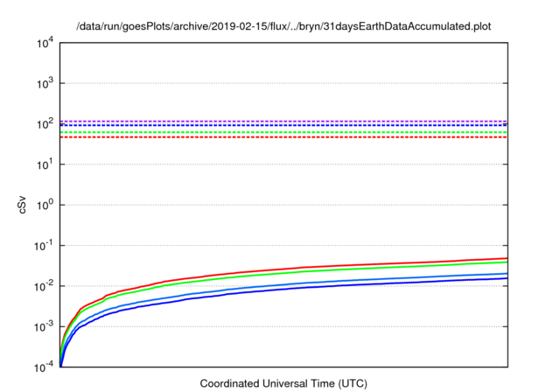Click the solid red accumulated dose curve
The image size is (560, 392).
click(304, 268)
